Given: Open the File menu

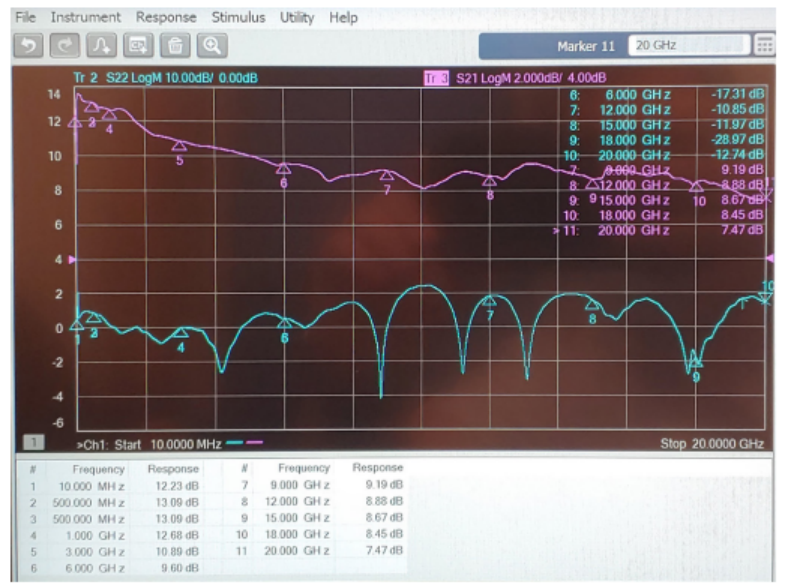Looking at the screenshot, I should [25, 17].
